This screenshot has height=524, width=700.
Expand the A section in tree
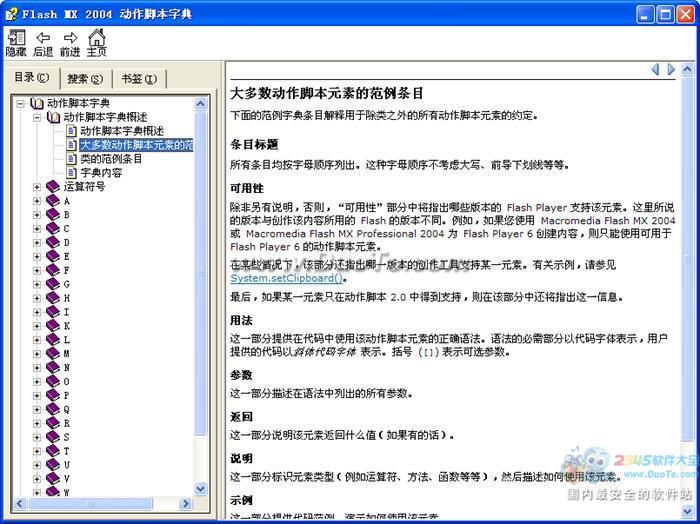[37, 201]
